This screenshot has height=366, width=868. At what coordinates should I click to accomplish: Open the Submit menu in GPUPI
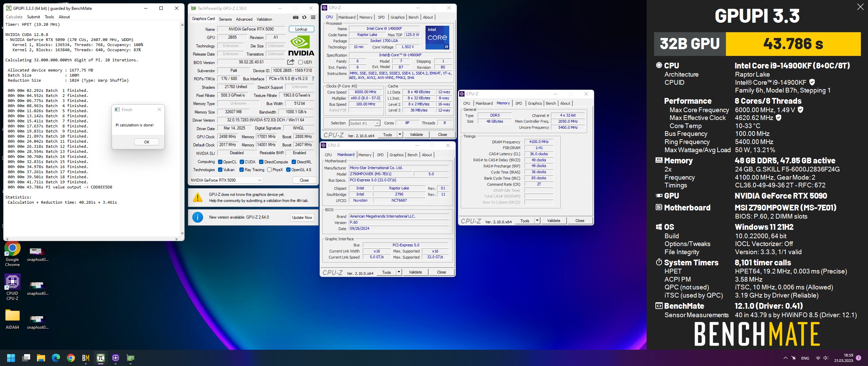[34, 17]
